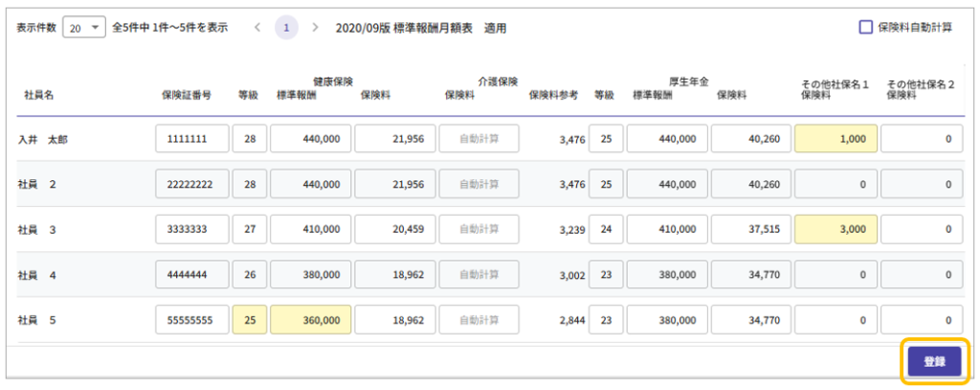The width and height of the screenshot is (980, 390).
Task: Click the highlighted 360,000 標準報酬 field
Action: 310,319
